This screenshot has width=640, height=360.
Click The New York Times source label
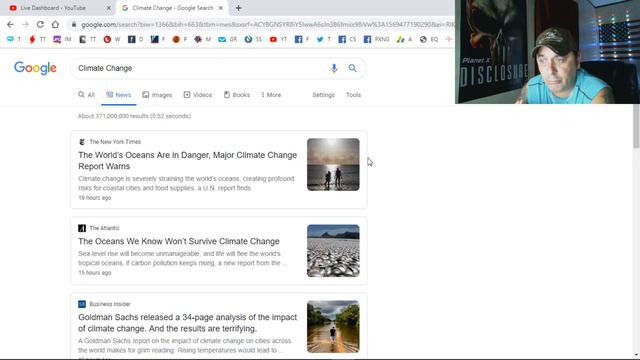coord(115,142)
